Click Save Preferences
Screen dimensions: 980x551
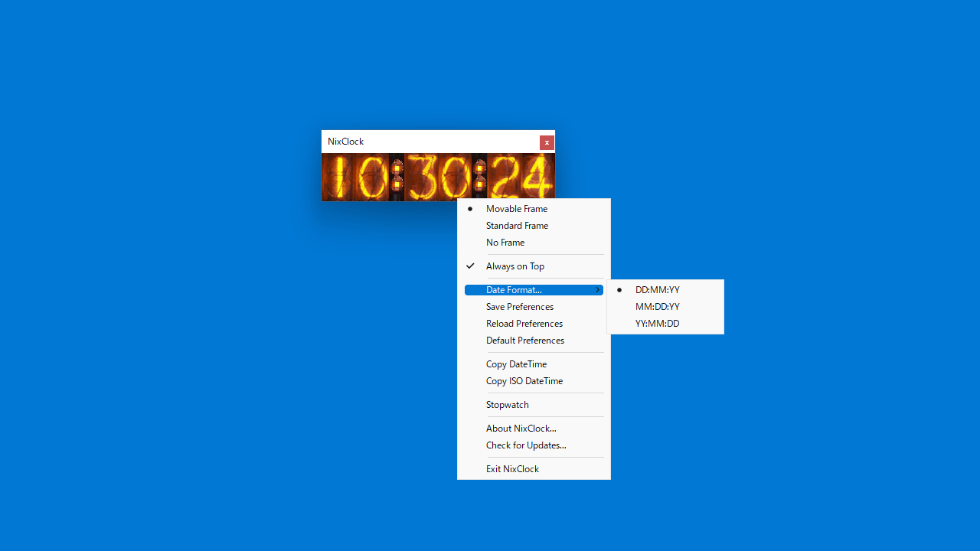pos(534,307)
